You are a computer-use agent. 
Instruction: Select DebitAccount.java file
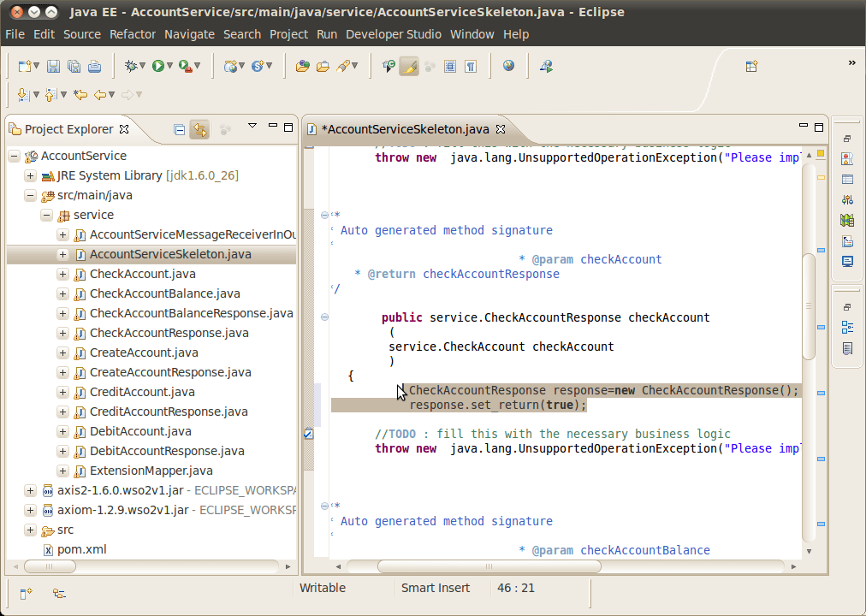click(141, 432)
